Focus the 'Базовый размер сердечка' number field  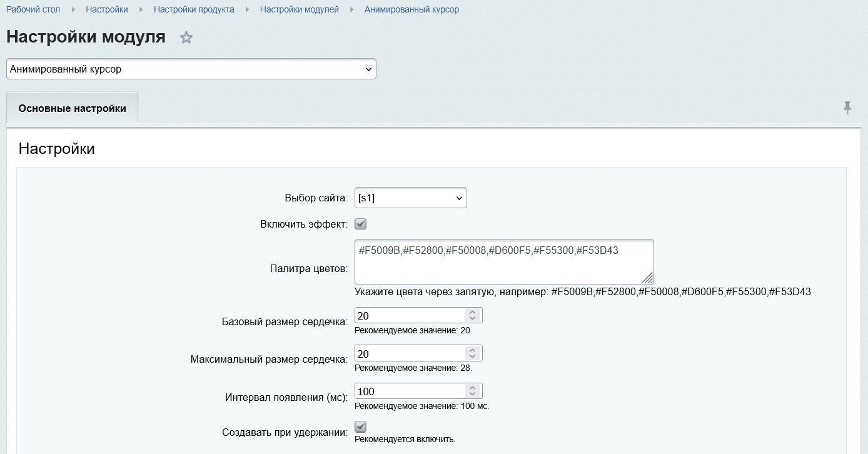(410, 316)
